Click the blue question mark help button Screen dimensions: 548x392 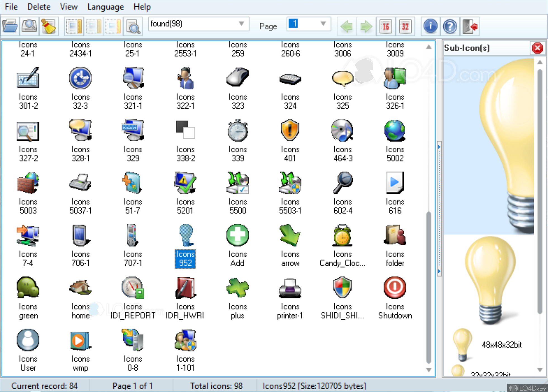point(450,26)
